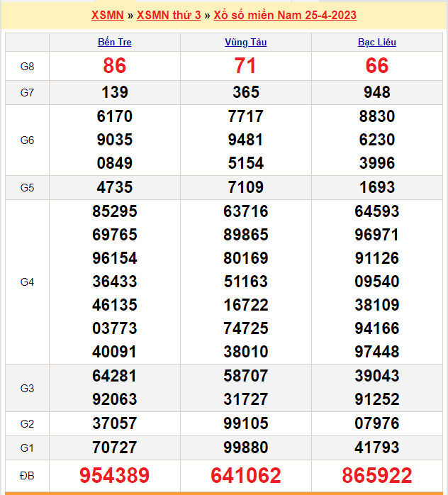Click the G4 prize row label
This screenshot has width=448, height=495.
click(x=27, y=282)
